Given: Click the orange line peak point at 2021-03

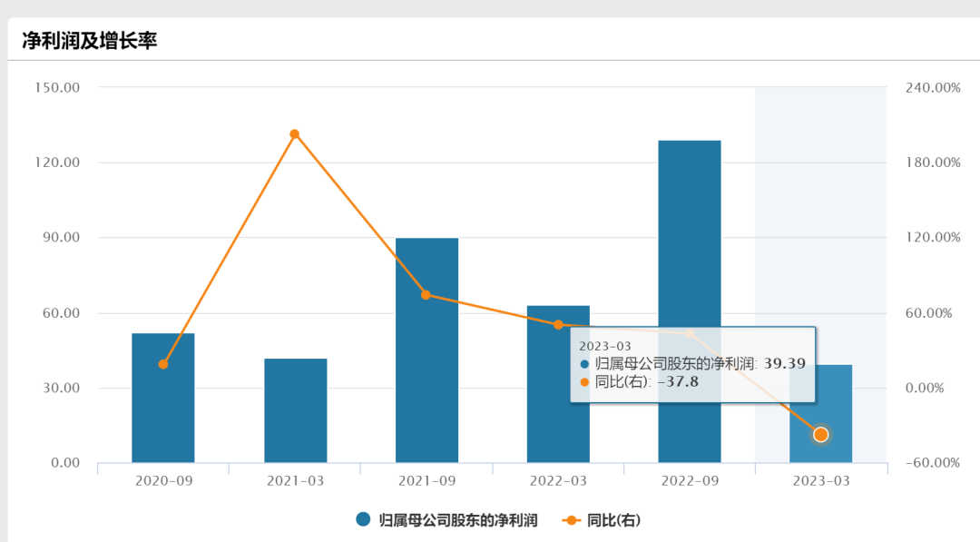Looking at the screenshot, I should coord(295,134).
